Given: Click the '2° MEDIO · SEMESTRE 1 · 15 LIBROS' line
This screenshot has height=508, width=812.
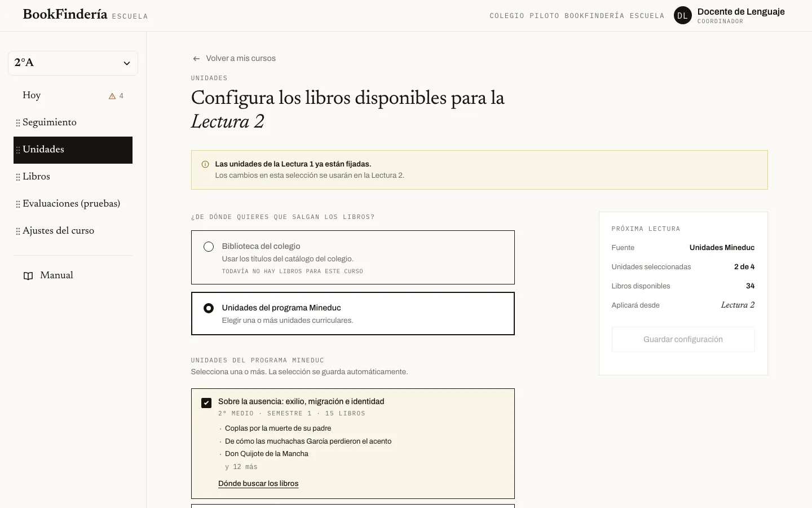Looking at the screenshot, I should point(292,414).
